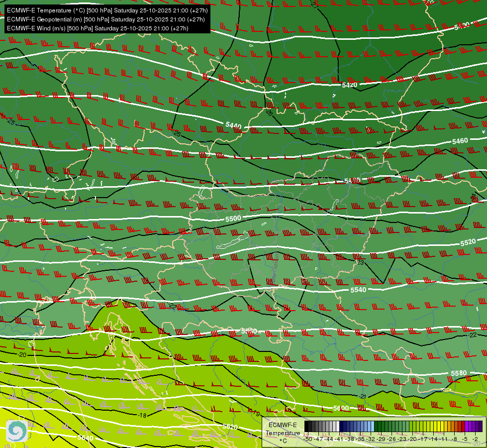Viewport: 487px width, 448px height.
Task: Click the 5600 geopotential contour label
Action: click(x=341, y=408)
